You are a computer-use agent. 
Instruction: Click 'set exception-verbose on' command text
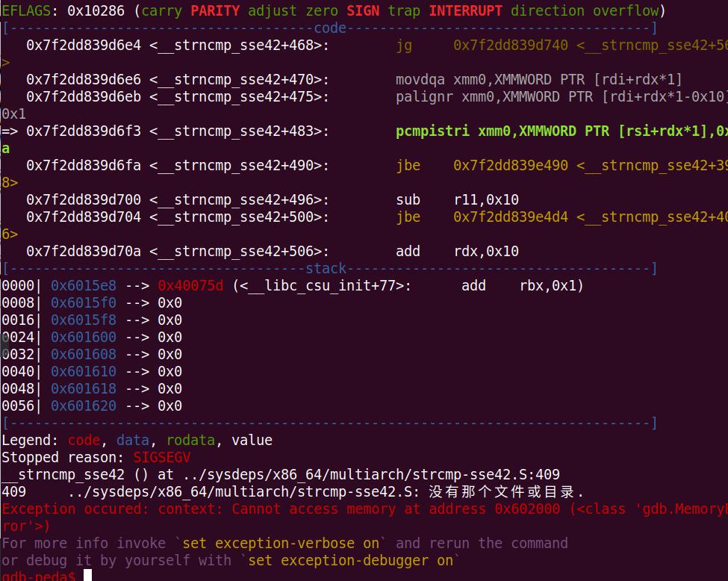pyautogui.click(x=281, y=544)
